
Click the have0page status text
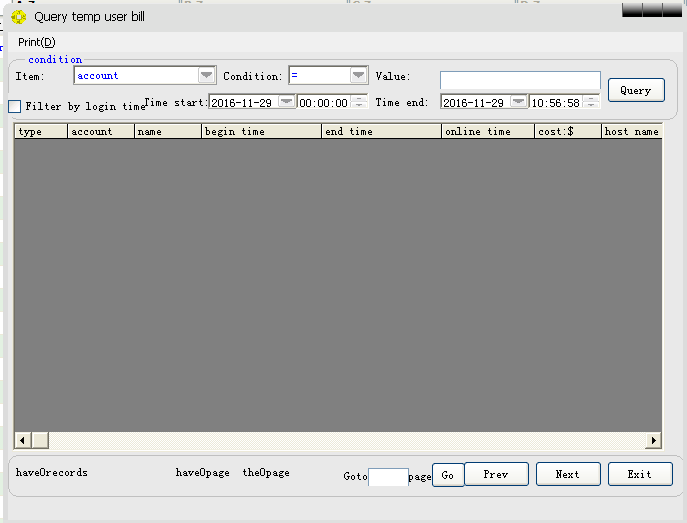pyautogui.click(x=202, y=473)
